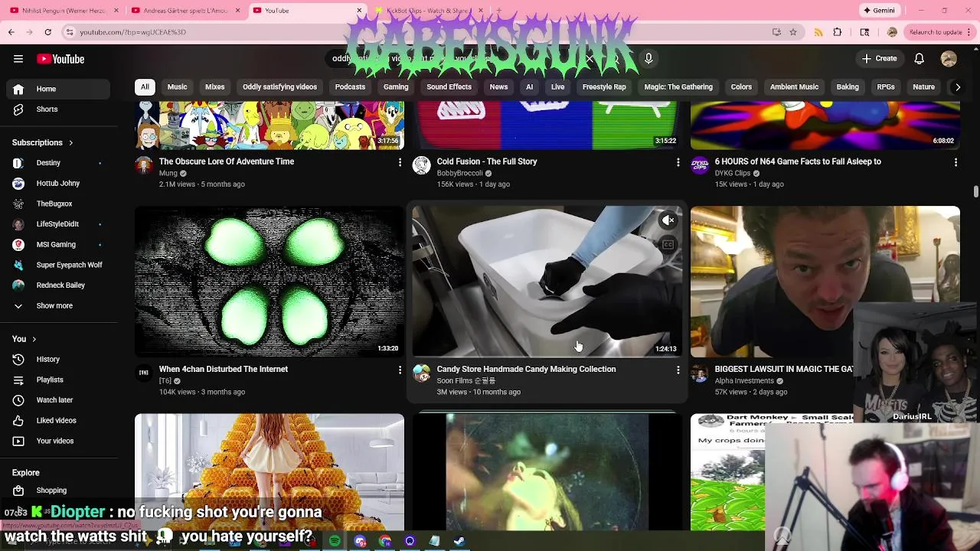Viewport: 980px width, 551px height.
Task: Select the Sound Effects chip
Action: point(449,87)
